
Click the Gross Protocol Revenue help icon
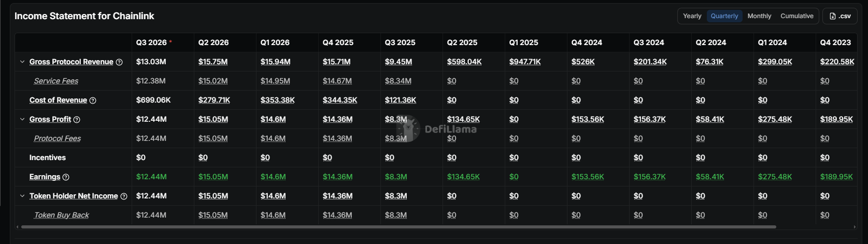tap(119, 62)
